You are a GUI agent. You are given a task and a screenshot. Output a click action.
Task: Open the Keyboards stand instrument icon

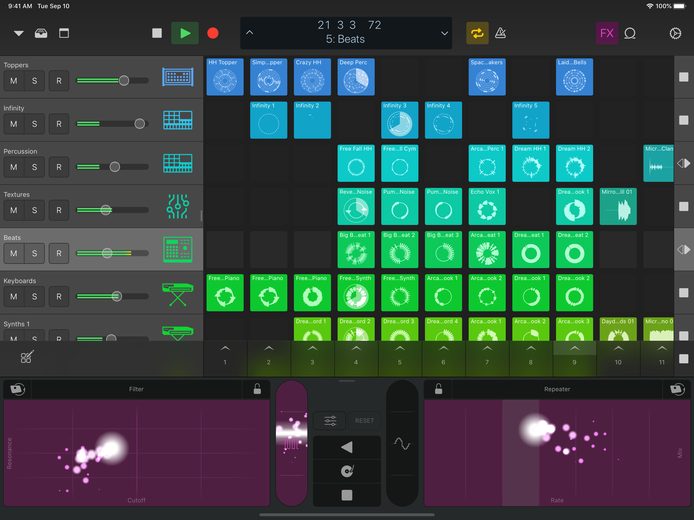[178, 294]
